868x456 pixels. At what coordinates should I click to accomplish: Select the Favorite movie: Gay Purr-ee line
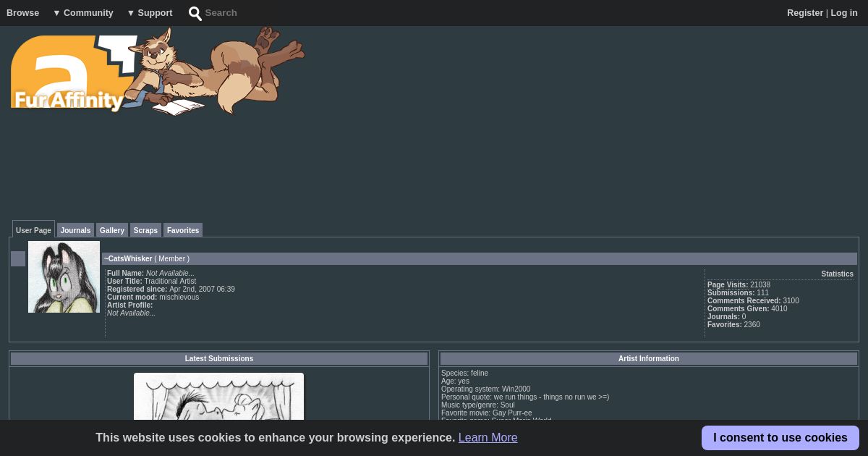tap(486, 413)
